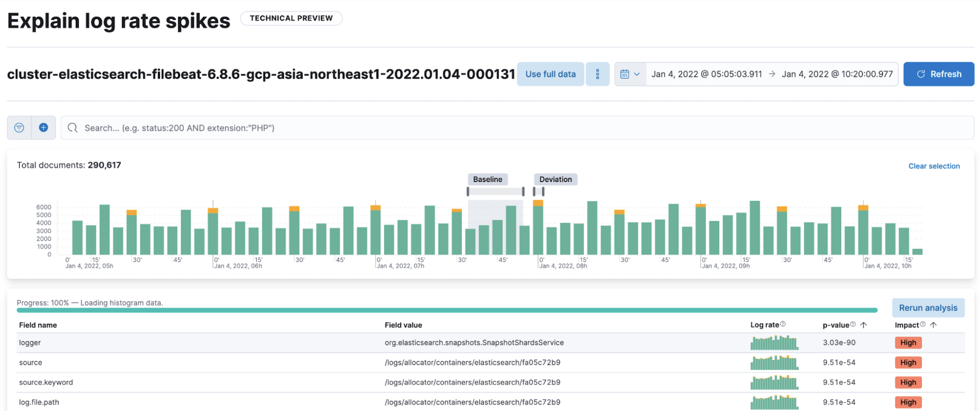Click the Impact column info icon
Image resolution: width=980 pixels, height=411 pixels.
(922, 324)
